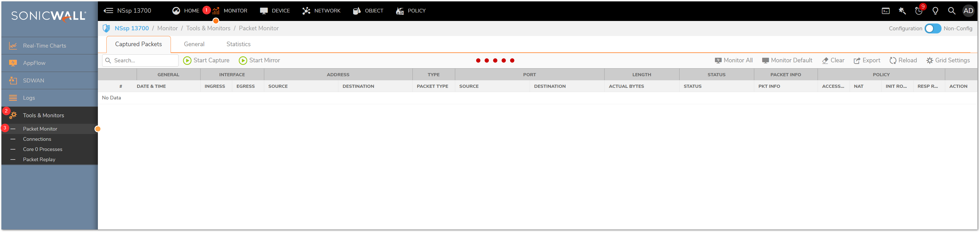Switch to the Statistics tab
Image resolution: width=980 pixels, height=232 pixels.
(x=238, y=44)
